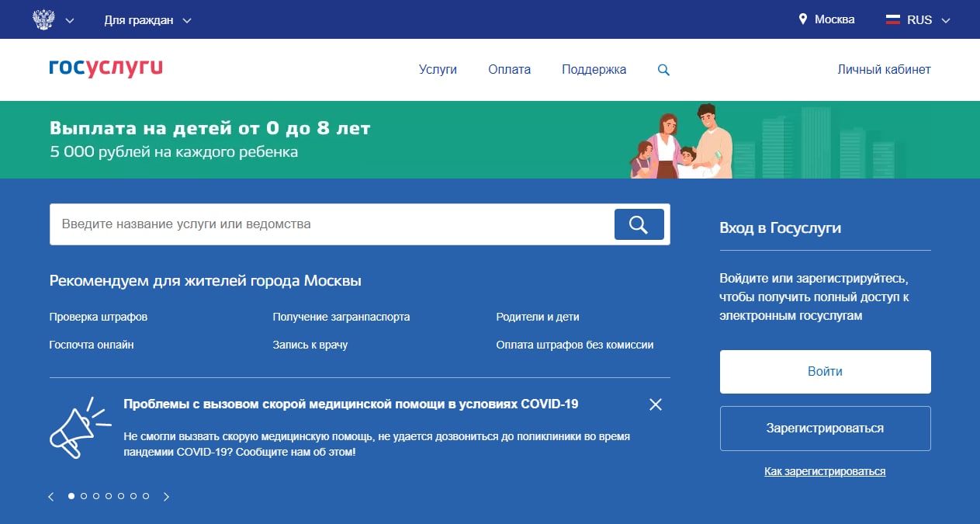Open Оплата штрафов без комиссии link
Screen dimensions: 980x524
tap(575, 345)
